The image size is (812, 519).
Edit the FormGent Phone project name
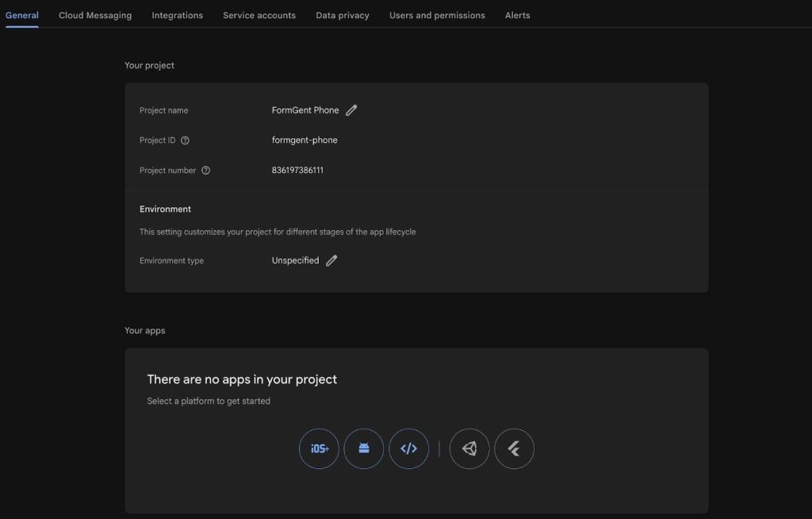(351, 110)
